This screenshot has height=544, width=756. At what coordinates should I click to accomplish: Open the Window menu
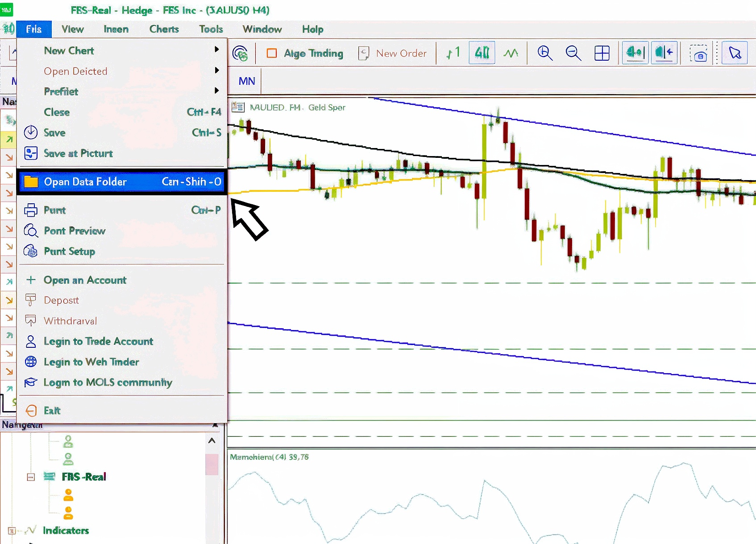click(x=262, y=29)
